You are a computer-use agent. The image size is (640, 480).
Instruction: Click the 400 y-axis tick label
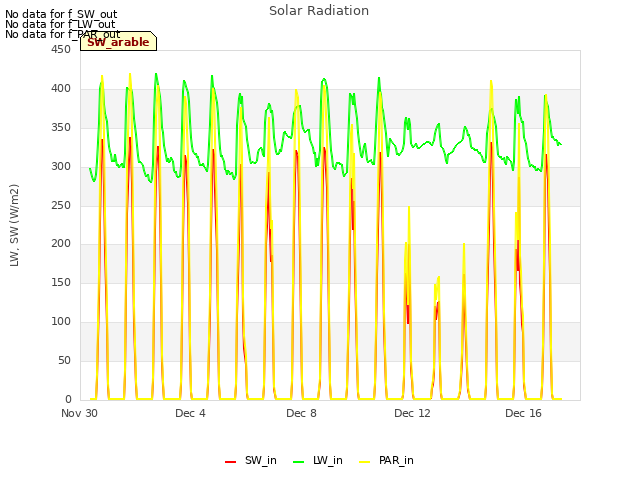[61, 88]
